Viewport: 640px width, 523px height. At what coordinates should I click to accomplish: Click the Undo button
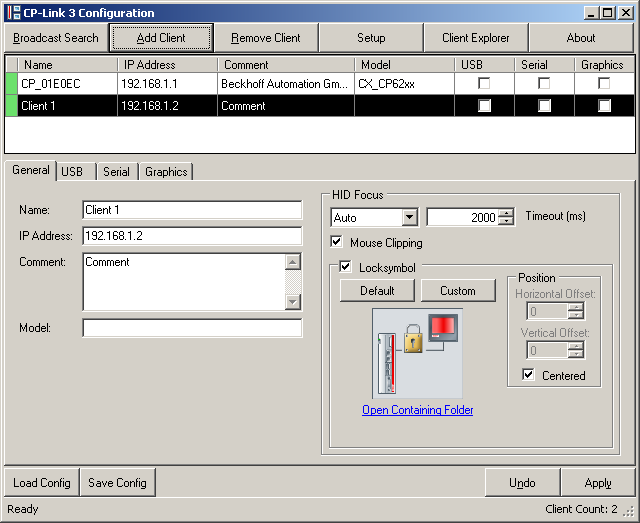pos(522,483)
